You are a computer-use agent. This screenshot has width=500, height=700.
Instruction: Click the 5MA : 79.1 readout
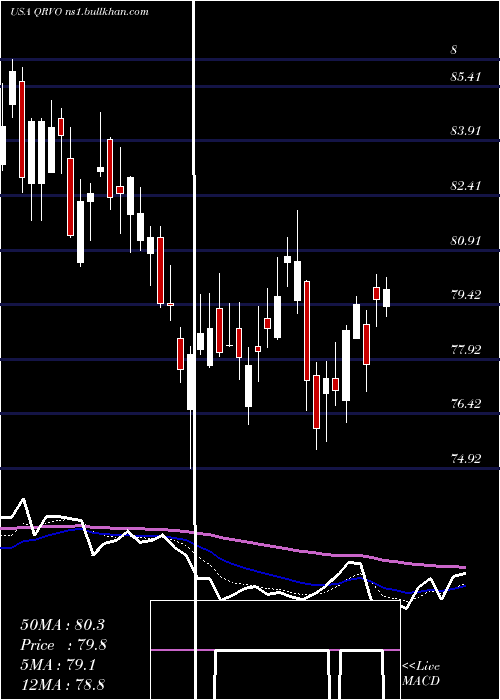pyautogui.click(x=58, y=665)
